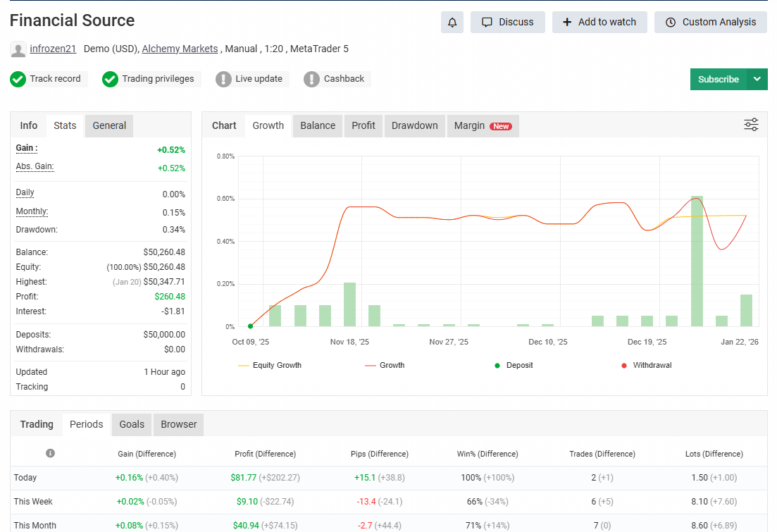Click the Custom Analysis button
Image resolution: width=777 pixels, height=532 pixels.
(x=711, y=23)
